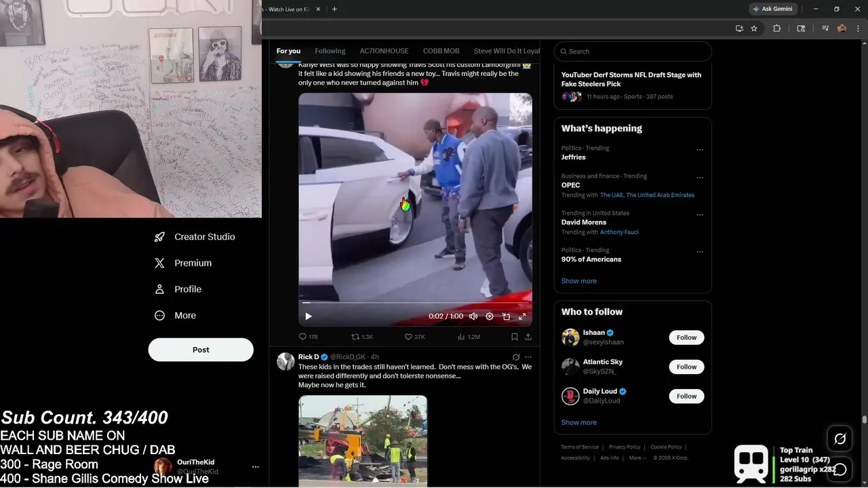
Task: Open YouTuber Derf Storms NFL Draft story
Action: pos(631,79)
